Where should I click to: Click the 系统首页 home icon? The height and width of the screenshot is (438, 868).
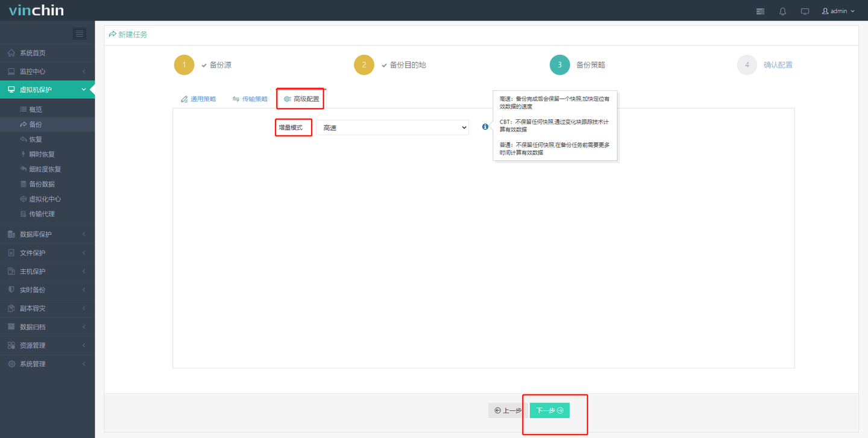tap(11, 53)
